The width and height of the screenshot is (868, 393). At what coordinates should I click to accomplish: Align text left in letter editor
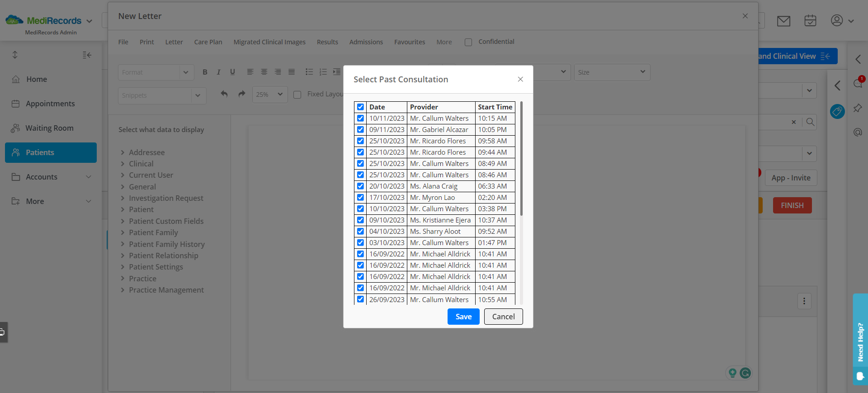click(x=250, y=72)
